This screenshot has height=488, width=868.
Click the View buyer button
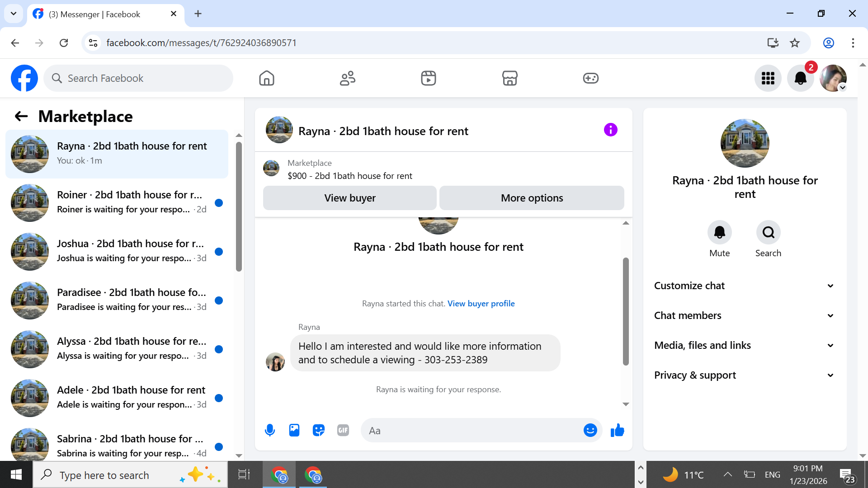349,198
